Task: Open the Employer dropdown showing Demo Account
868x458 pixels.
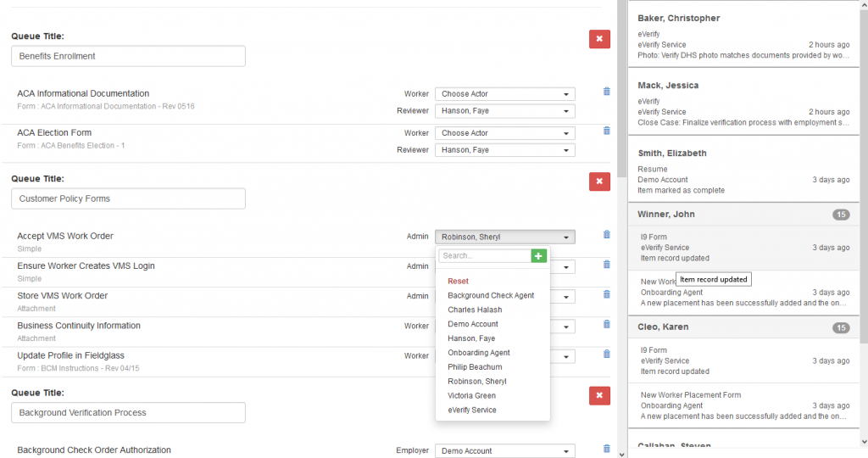Action: coord(504,451)
